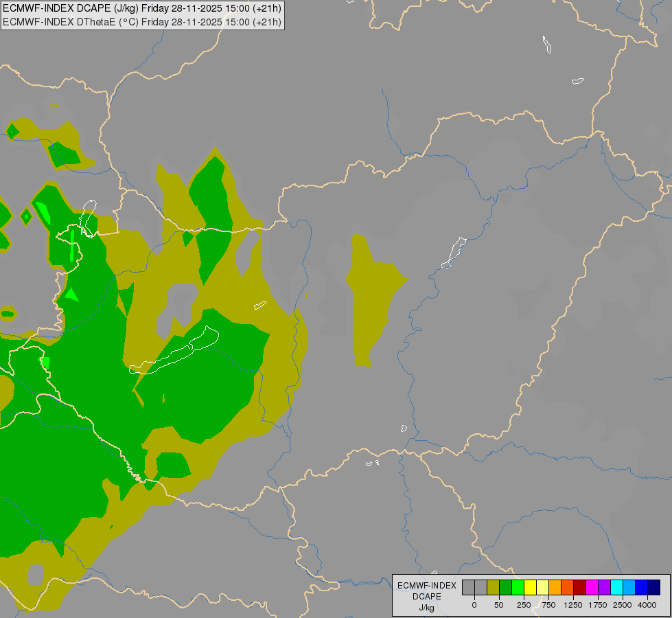The height and width of the screenshot is (618, 672).
Task: Click the legend label 750
Action: click(x=548, y=605)
